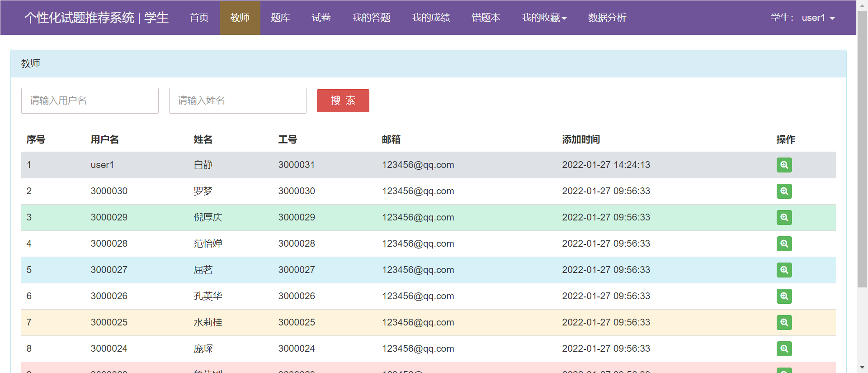Screen dimensions: 868x373
Task: Select username cell user1 in row 1
Action: 102,165
